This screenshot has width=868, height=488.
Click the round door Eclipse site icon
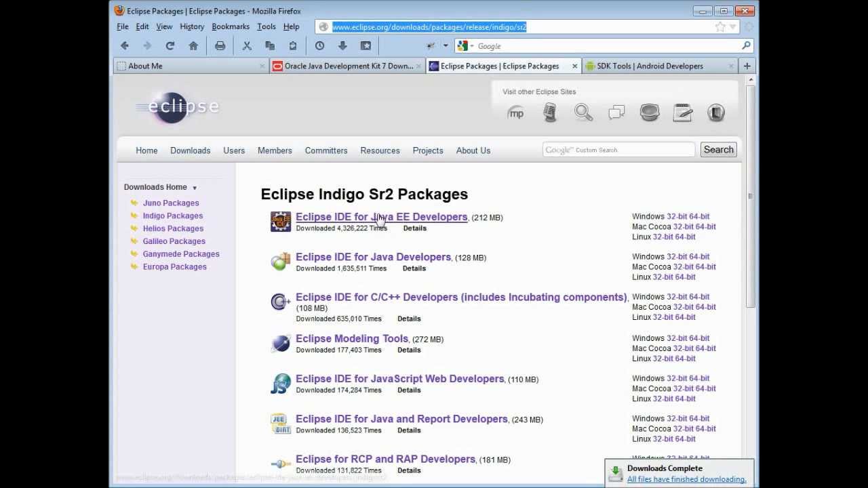coord(716,113)
